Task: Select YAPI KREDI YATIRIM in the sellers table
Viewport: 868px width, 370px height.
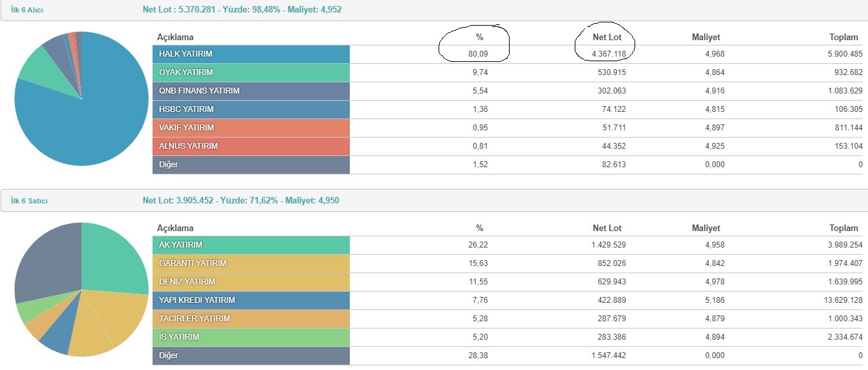Action: coord(251,300)
